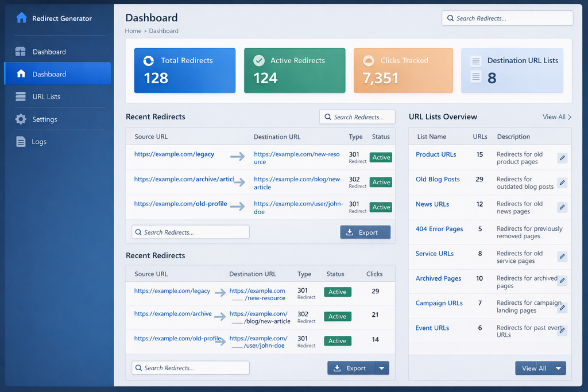The width and height of the screenshot is (588, 392).
Task: Open dropdown arrow next to View All button
Action: point(558,368)
